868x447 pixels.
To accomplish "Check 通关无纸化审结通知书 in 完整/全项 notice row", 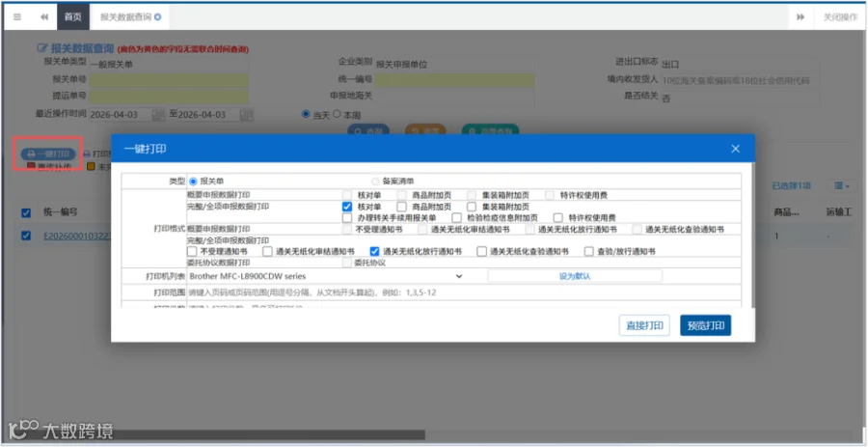I will (268, 251).
